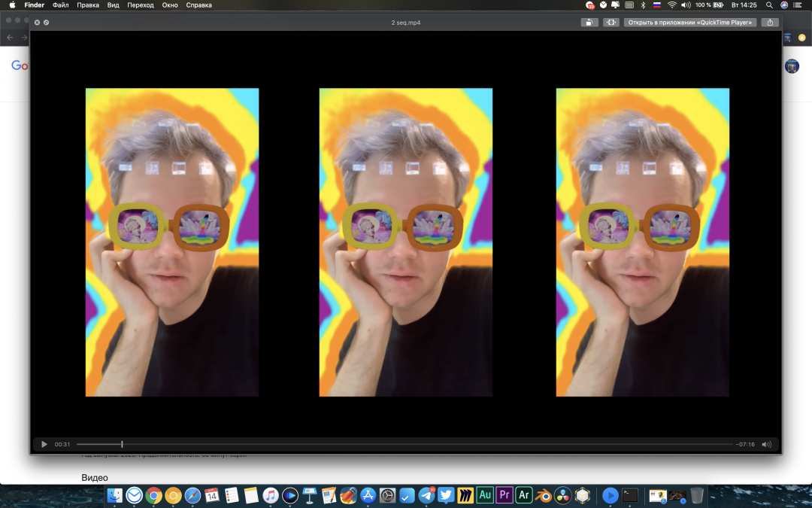
Task: Open Blender from the dock
Action: [543, 495]
